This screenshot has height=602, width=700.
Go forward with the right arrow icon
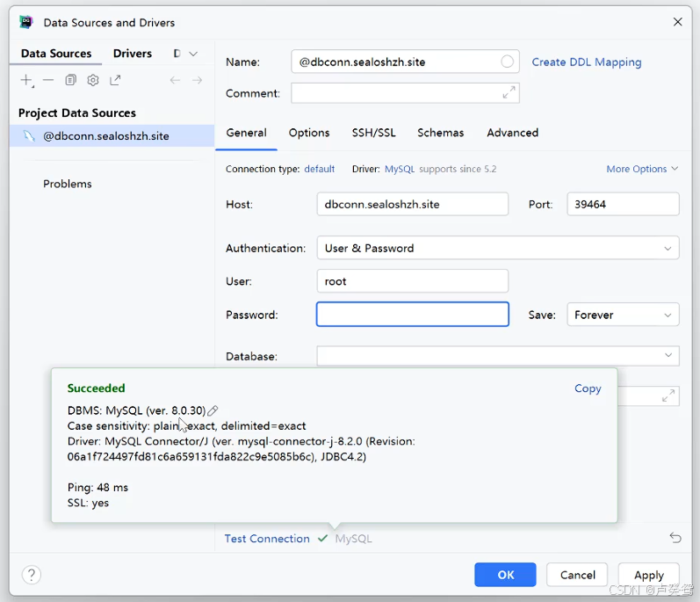[x=197, y=80]
